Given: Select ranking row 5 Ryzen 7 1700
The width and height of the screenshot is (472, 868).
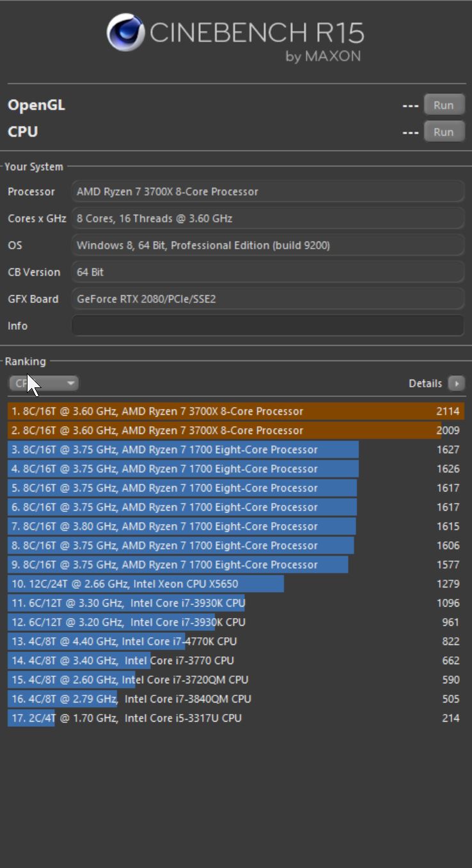Looking at the screenshot, I should click(236, 488).
